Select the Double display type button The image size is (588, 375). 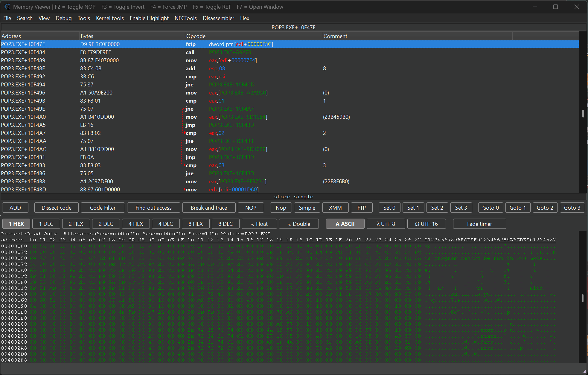(x=299, y=224)
